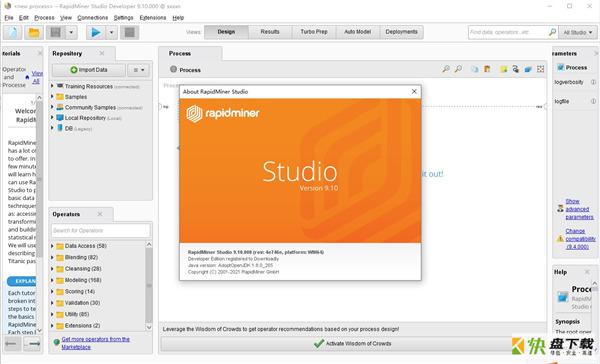Switch to the Turbo Prep view
The width and height of the screenshot is (600, 364).
pyautogui.click(x=314, y=32)
